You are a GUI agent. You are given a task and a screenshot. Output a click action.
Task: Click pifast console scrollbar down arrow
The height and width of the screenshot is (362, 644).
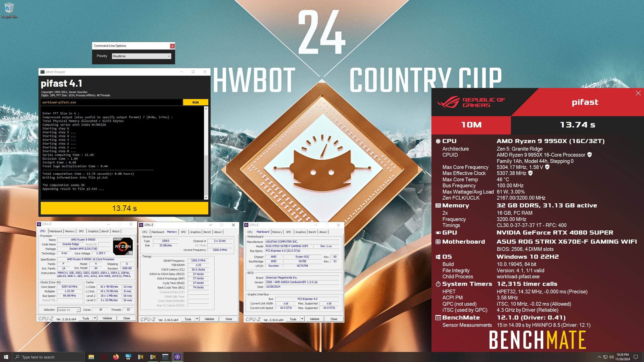tap(206, 197)
